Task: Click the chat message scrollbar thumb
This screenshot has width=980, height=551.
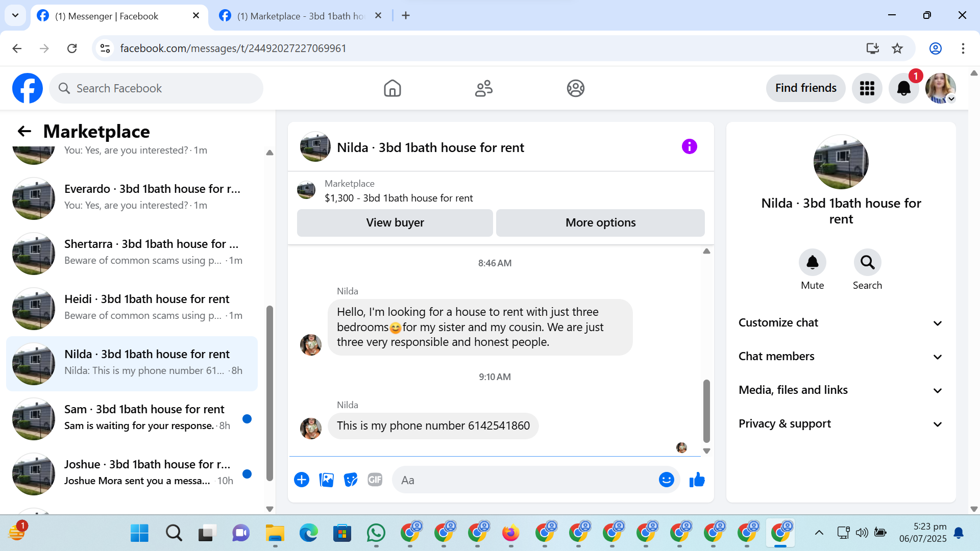Action: pyautogui.click(x=706, y=411)
